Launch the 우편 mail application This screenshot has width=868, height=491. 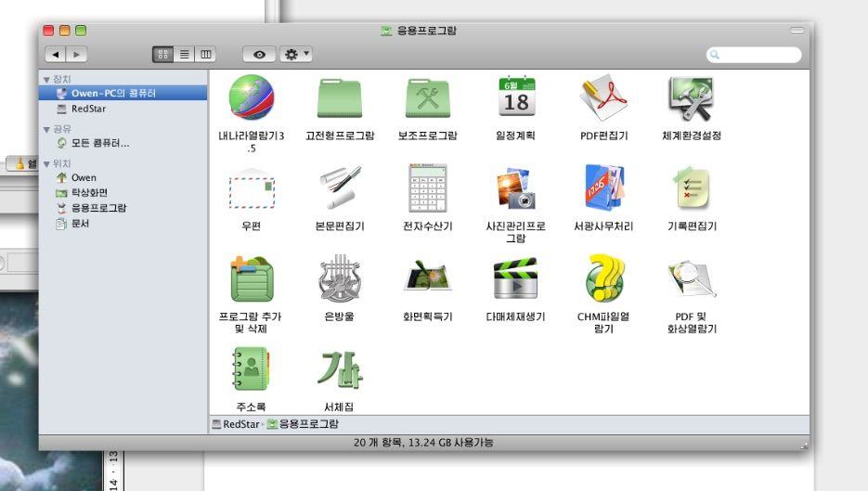click(251, 188)
